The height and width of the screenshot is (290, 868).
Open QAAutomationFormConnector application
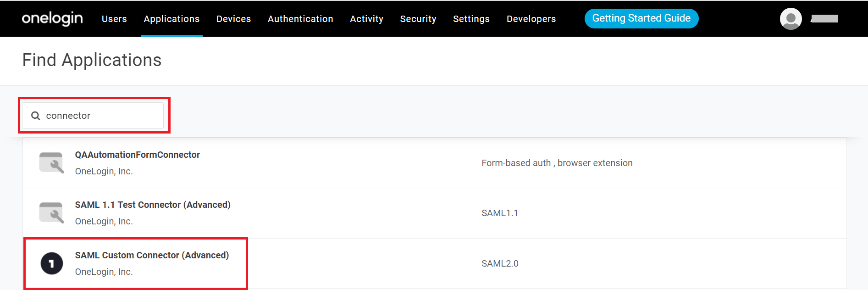[138, 155]
